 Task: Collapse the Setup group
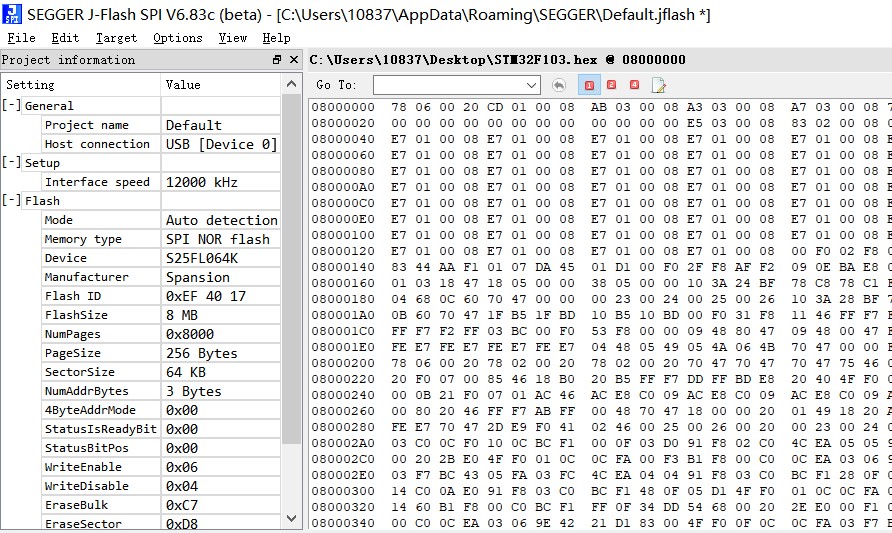(11, 162)
